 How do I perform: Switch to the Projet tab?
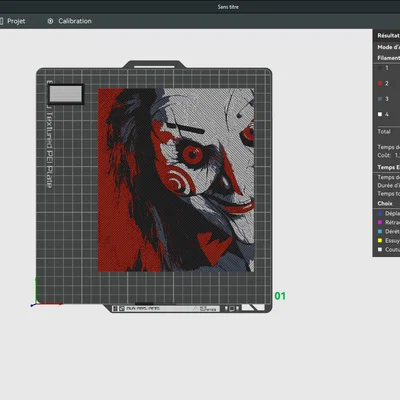point(13,21)
